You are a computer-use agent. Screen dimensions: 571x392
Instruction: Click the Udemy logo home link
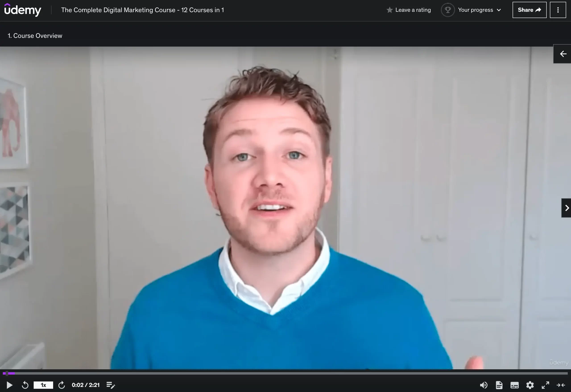pos(23,10)
